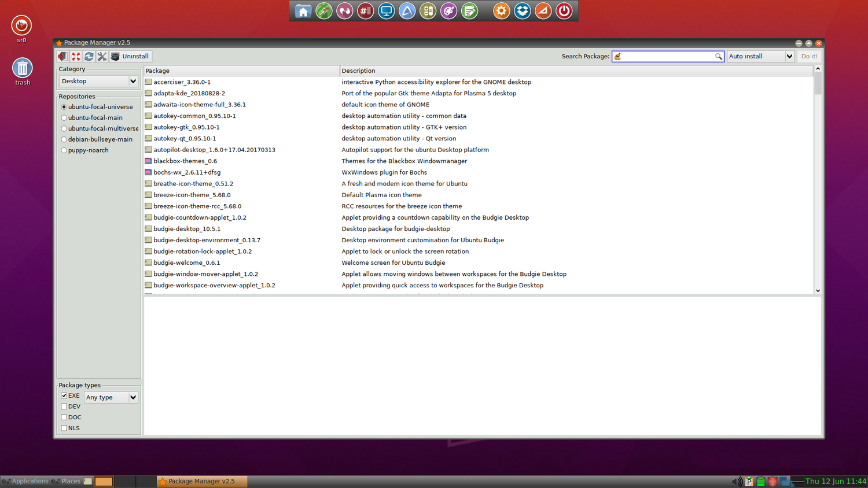
Task: Open the green compass browser icon in dock
Action: click(324, 11)
